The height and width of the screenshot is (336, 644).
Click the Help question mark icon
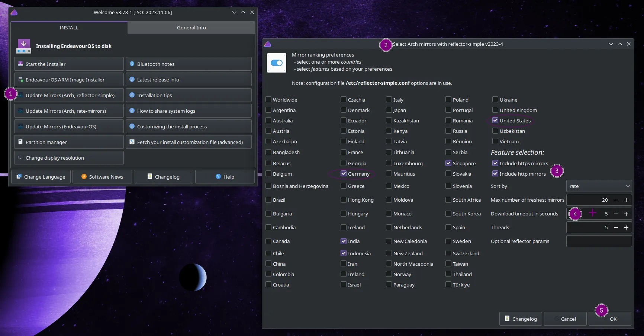click(x=218, y=176)
